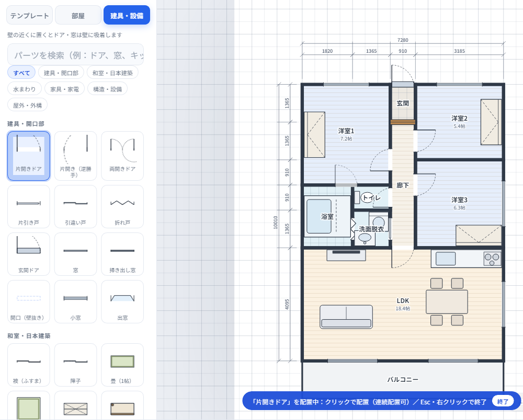Click the 浴室 bathroom label on plan

[x=327, y=216]
